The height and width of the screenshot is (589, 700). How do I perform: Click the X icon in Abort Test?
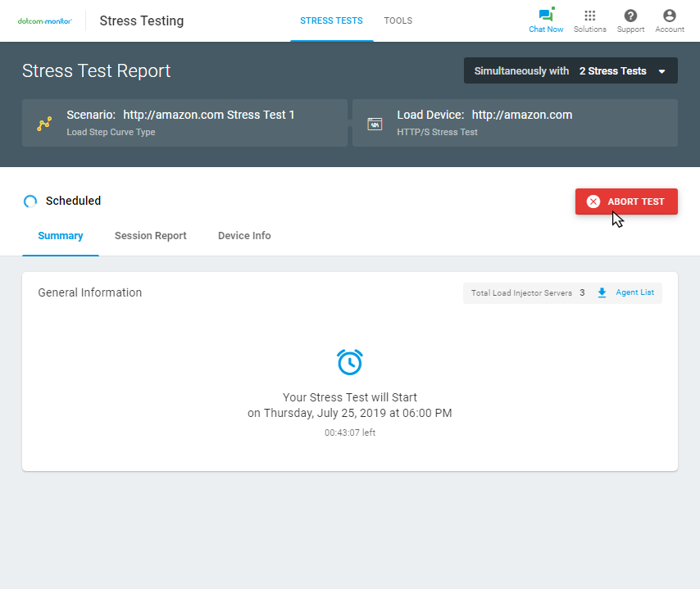593,202
